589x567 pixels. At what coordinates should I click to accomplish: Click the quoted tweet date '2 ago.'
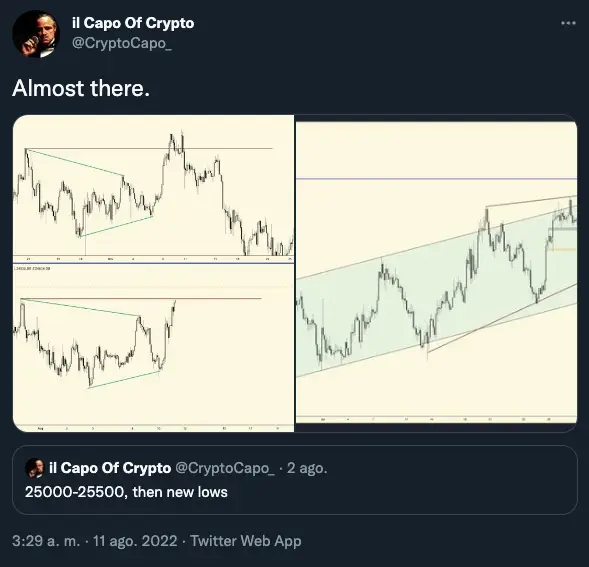coord(307,468)
